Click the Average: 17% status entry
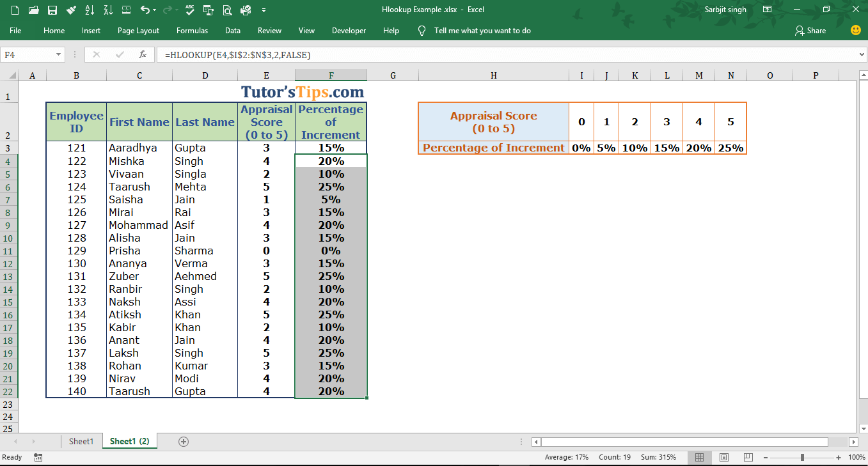This screenshot has width=868, height=466. 566,457
